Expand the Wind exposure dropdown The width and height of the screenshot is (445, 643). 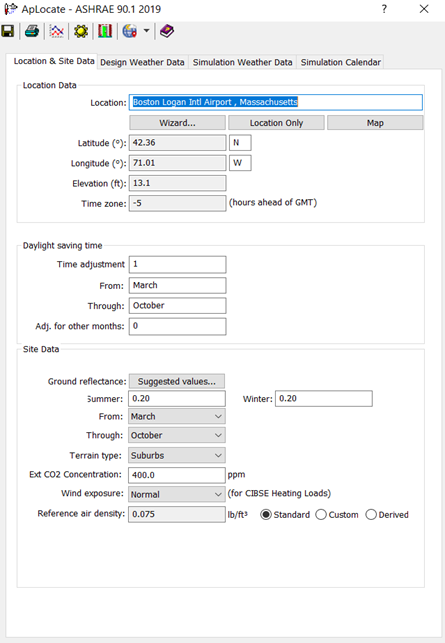pyautogui.click(x=177, y=494)
